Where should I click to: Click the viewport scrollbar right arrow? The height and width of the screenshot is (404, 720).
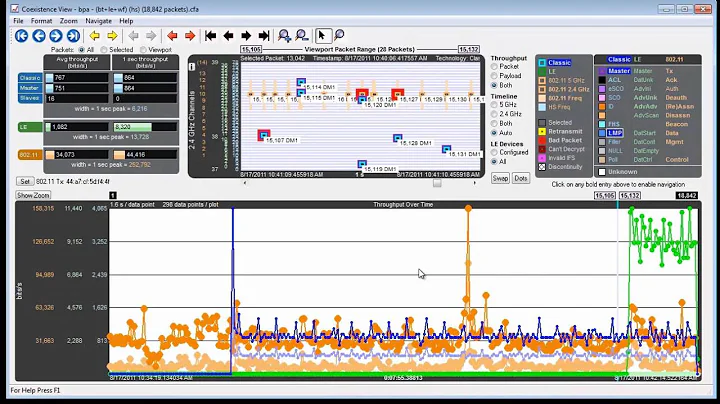click(474, 183)
